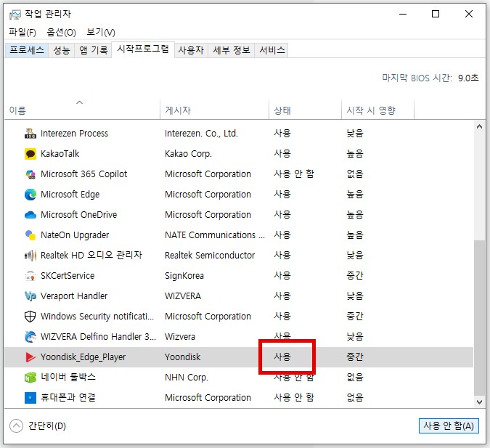Screen dimensions: 490x448
Task: Click the WIZVERA Delfino Handler icon
Action: coord(30,337)
